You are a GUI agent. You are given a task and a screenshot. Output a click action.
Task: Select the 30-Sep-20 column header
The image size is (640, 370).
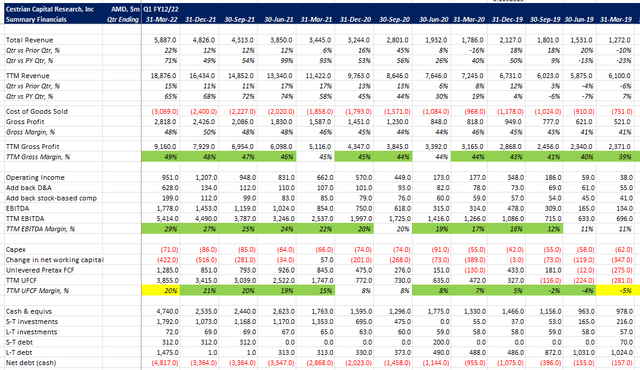point(394,19)
